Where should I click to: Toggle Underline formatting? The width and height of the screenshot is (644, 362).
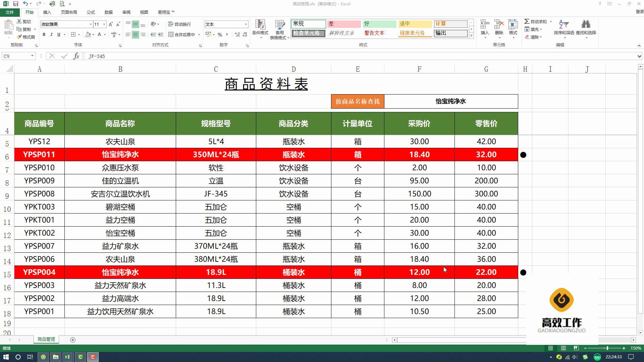click(59, 35)
